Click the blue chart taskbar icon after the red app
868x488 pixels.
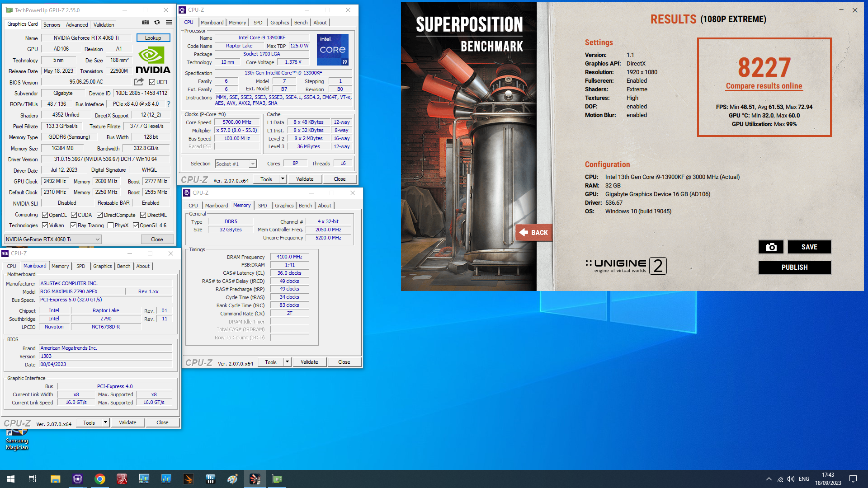point(144,479)
